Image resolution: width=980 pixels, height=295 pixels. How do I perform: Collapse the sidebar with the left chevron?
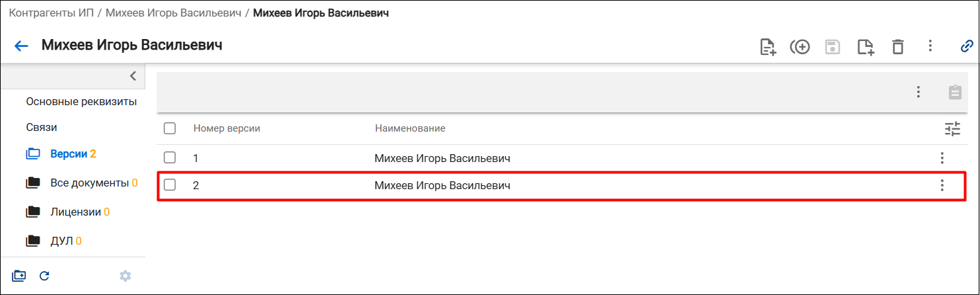133,75
